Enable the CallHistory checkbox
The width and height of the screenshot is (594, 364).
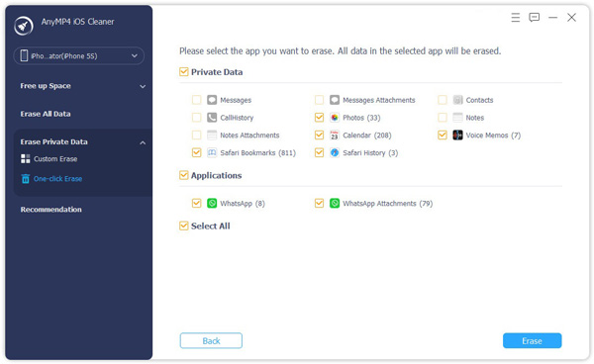pos(197,118)
